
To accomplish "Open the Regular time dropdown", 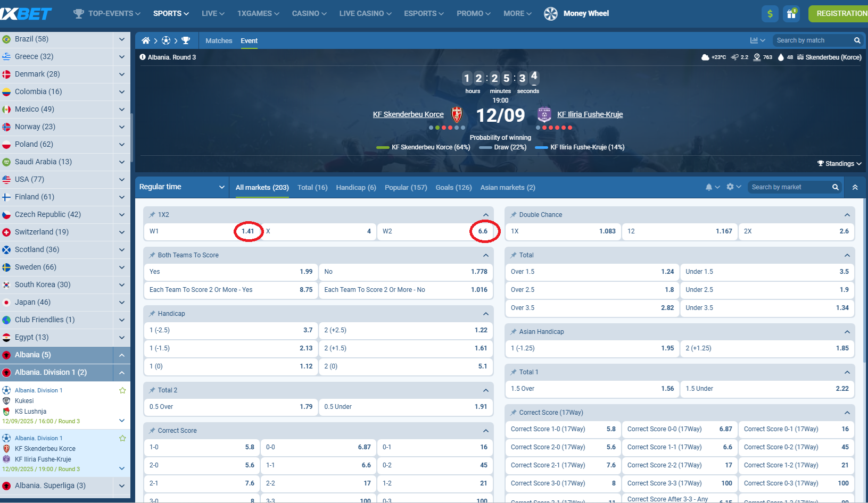I will point(183,187).
